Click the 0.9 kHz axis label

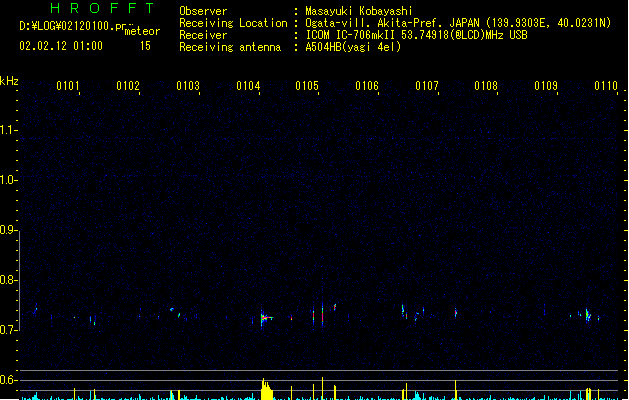pyautogui.click(x=8, y=230)
